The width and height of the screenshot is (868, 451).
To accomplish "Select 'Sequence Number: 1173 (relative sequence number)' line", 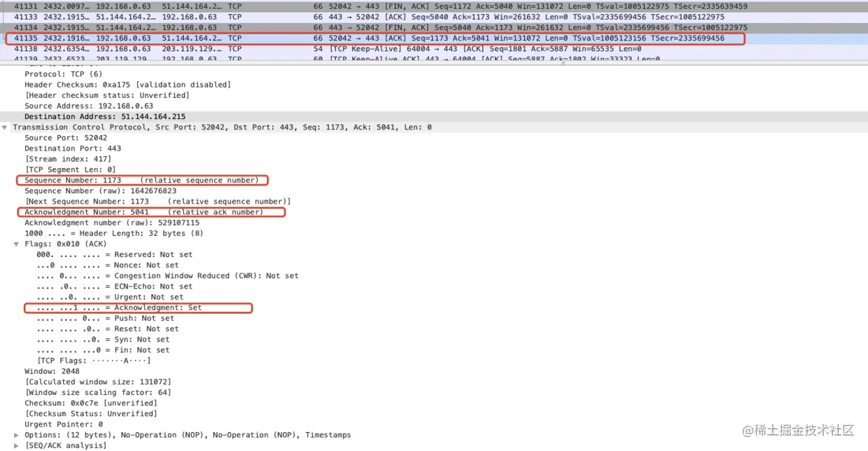I will point(141,180).
